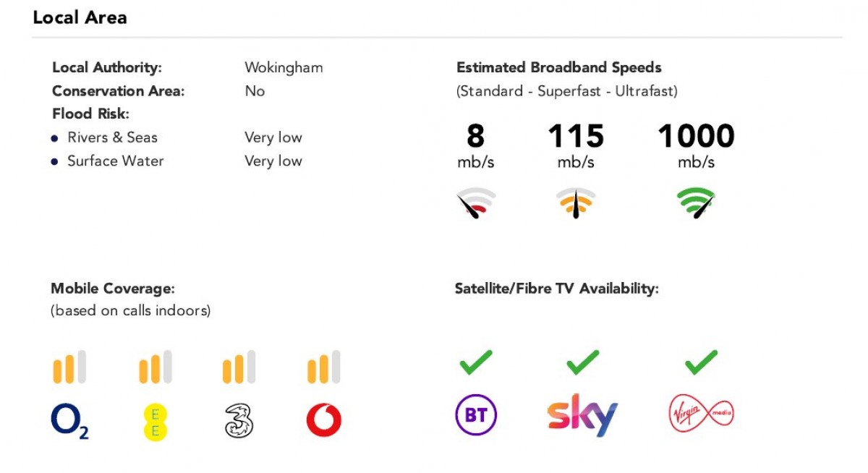868x473 pixels.
Task: Click the purple BT logo
Action: coord(476,416)
